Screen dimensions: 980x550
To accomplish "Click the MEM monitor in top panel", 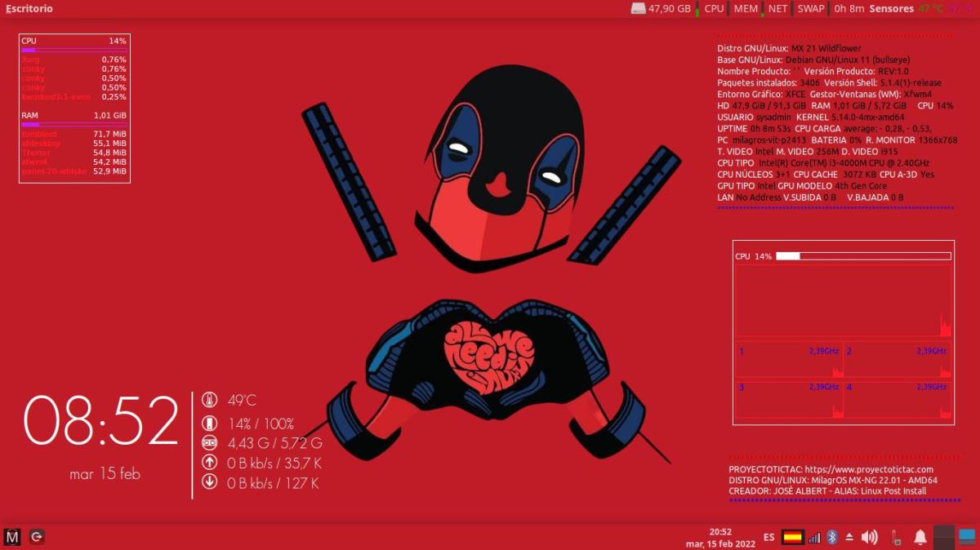I will (x=746, y=9).
